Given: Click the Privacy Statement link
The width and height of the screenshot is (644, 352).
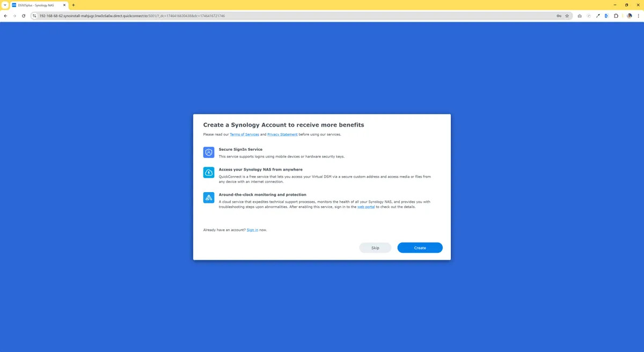Looking at the screenshot, I should pos(282,134).
